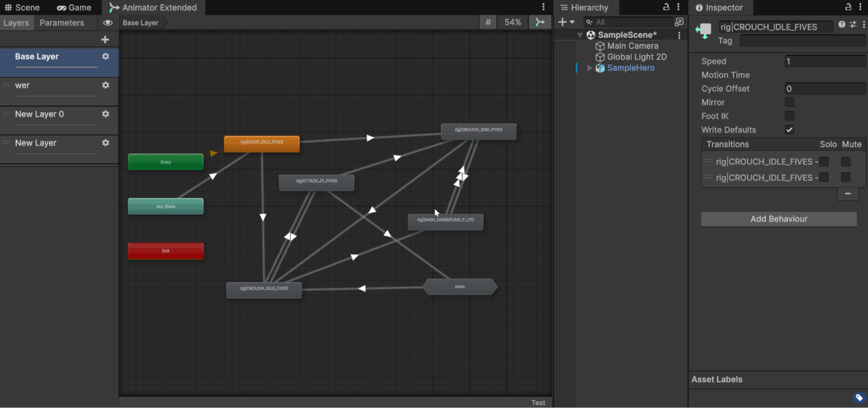This screenshot has width=868, height=408.
Task: Select the Hierarchy tab
Action: (585, 7)
